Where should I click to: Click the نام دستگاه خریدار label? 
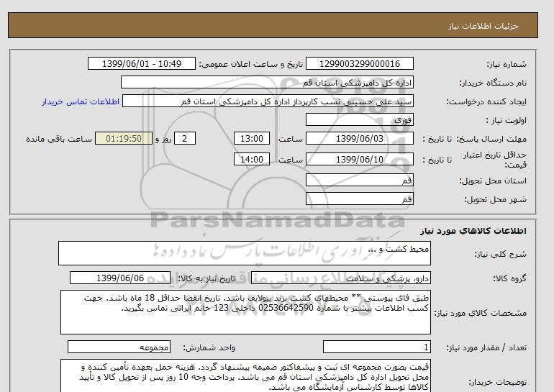493,83
